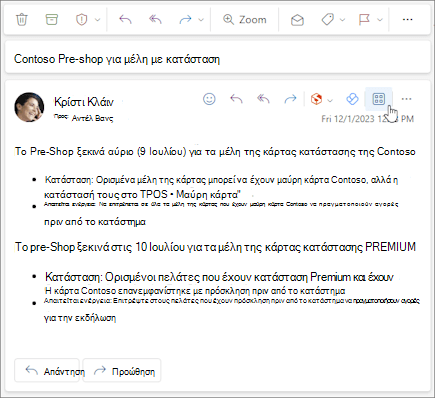Expand the Office add-in dropdown arrow

point(330,100)
